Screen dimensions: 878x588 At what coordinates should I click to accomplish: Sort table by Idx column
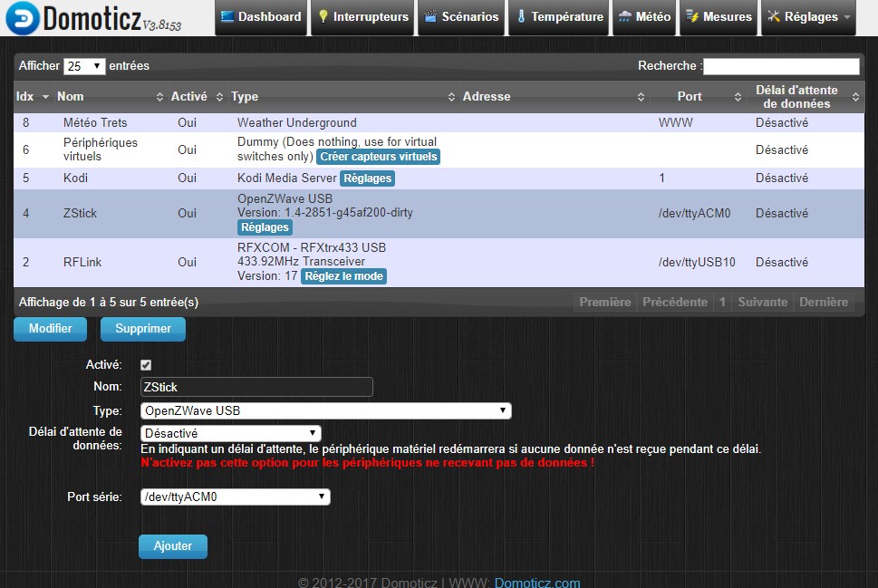click(33, 97)
